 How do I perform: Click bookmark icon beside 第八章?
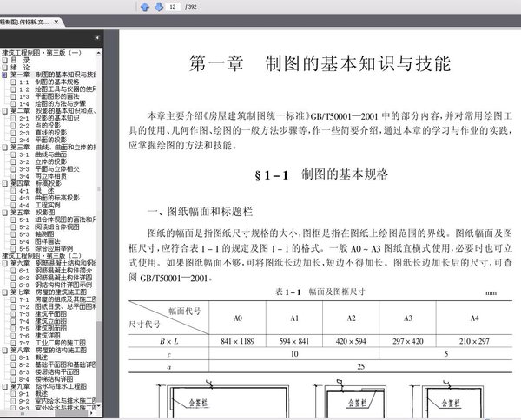point(4,351)
